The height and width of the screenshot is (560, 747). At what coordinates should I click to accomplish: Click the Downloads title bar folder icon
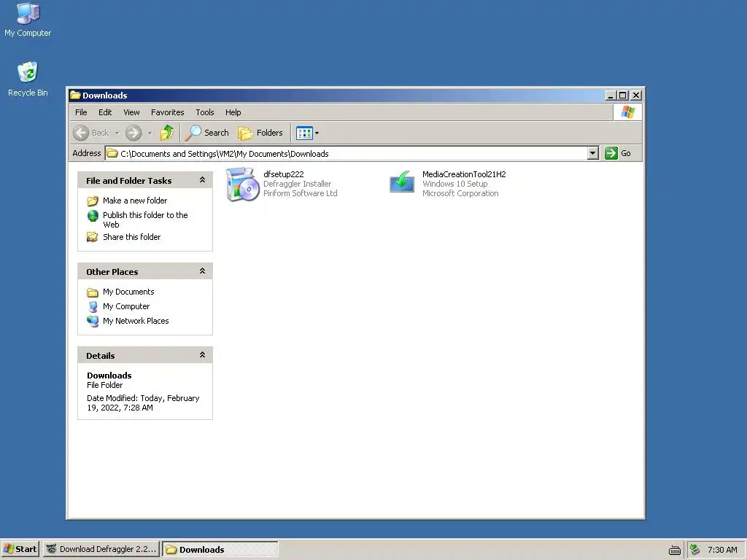(75, 96)
